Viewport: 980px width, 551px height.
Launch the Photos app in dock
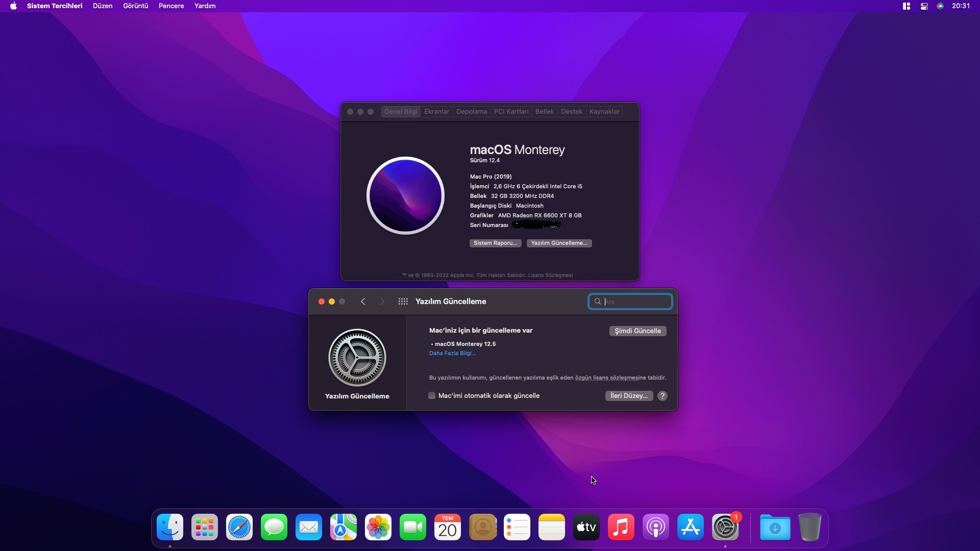coord(378,527)
